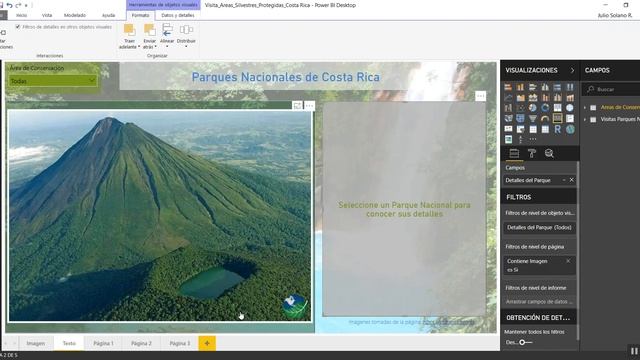The height and width of the screenshot is (360, 640).
Task: Open focus mode on the image visual
Action: [298, 106]
